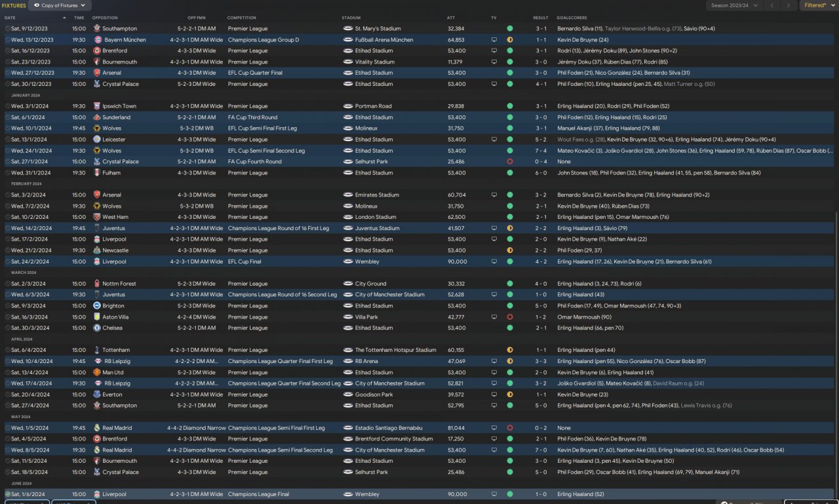The image size is (839, 504).
Task: Click the Man Utd club badge
Action: click(x=97, y=372)
